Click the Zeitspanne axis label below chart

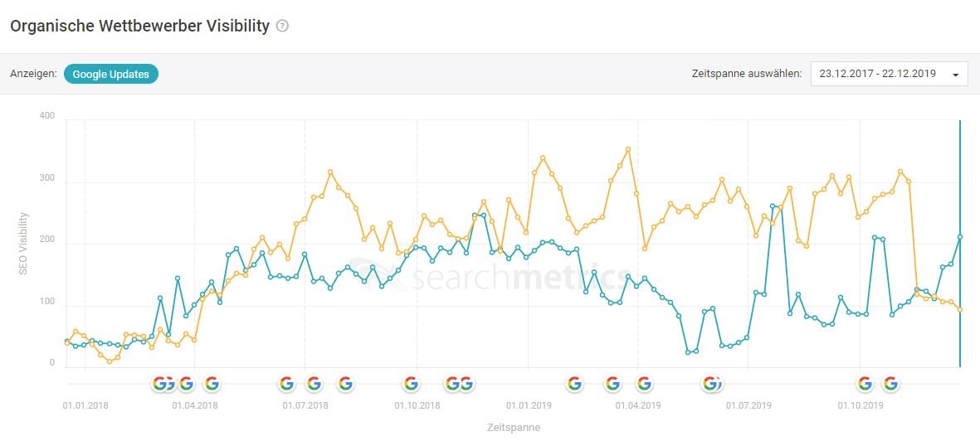pyautogui.click(x=514, y=428)
